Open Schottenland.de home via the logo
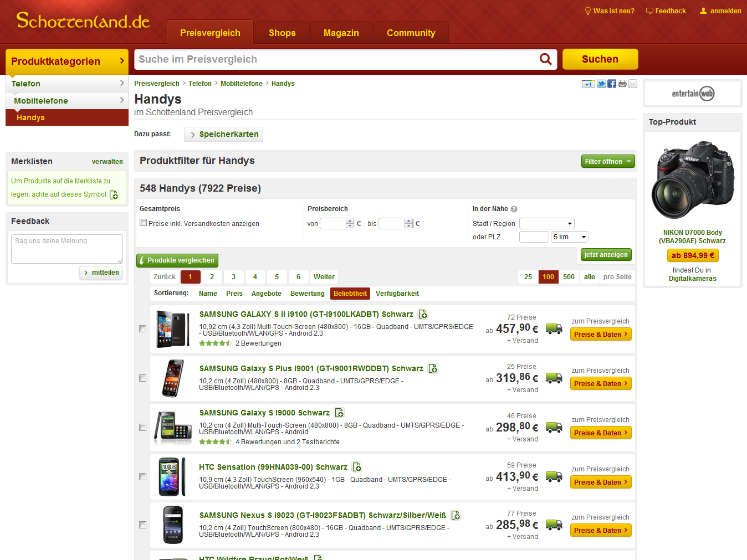 [83, 21]
